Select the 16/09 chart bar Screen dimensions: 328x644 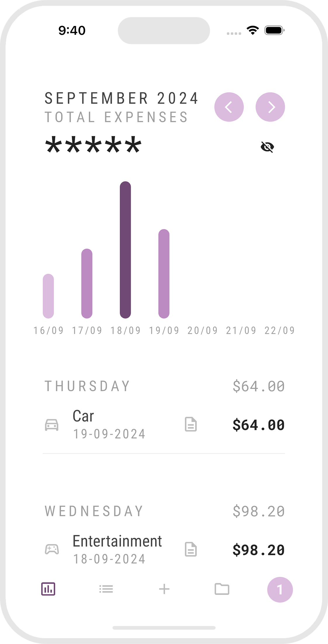click(48, 296)
